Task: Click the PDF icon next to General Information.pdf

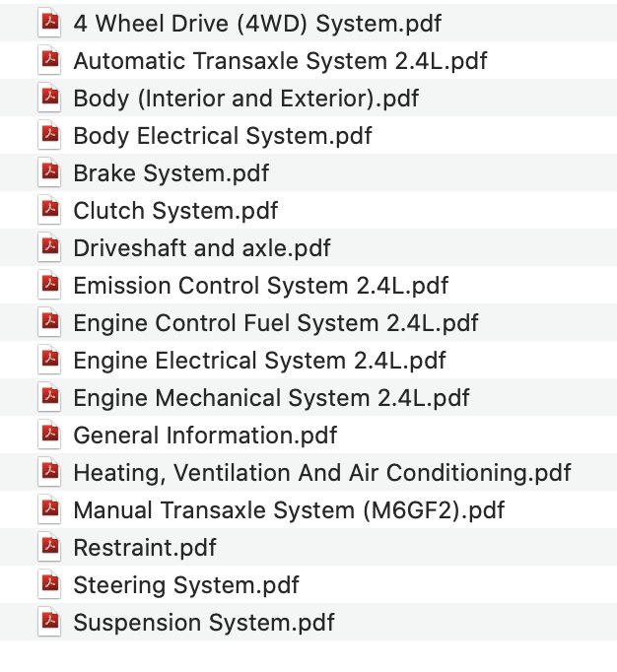Action: pyautogui.click(x=48, y=435)
